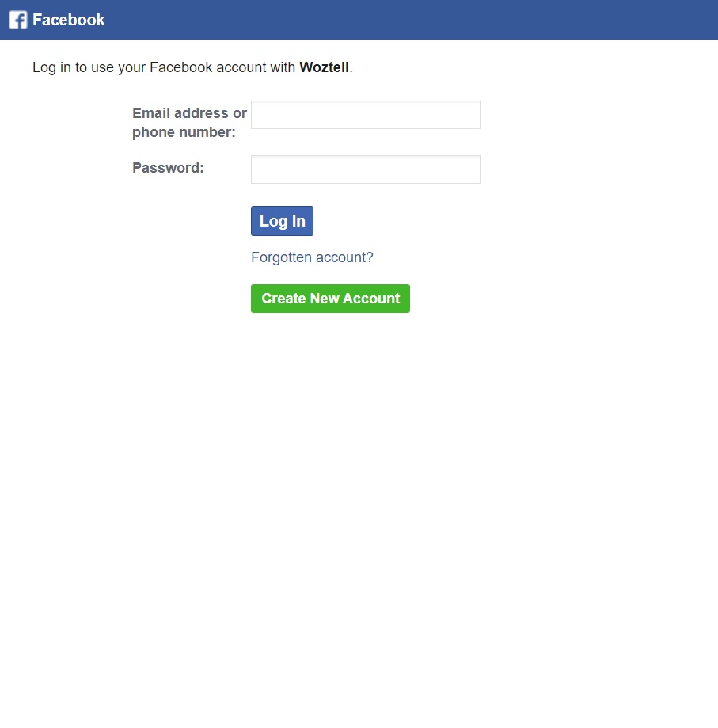
Task: Go to Facebook home via the header logo
Action: (18, 20)
